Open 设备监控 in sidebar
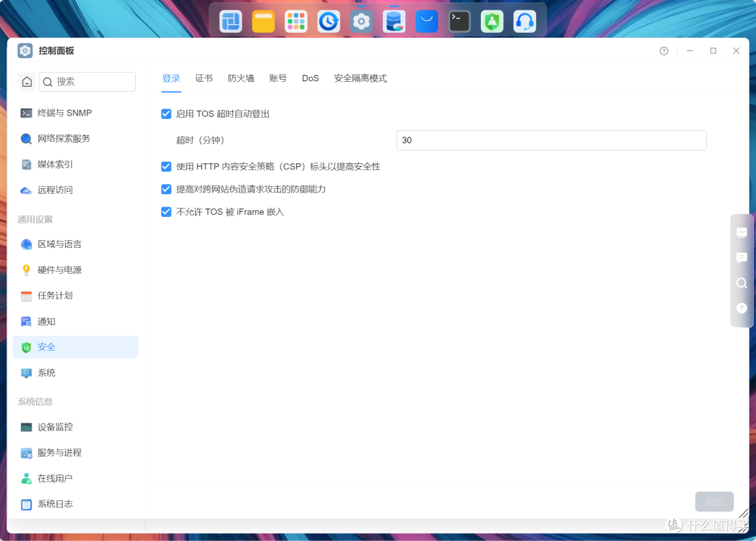Image resolution: width=756 pixels, height=541 pixels. [75, 427]
